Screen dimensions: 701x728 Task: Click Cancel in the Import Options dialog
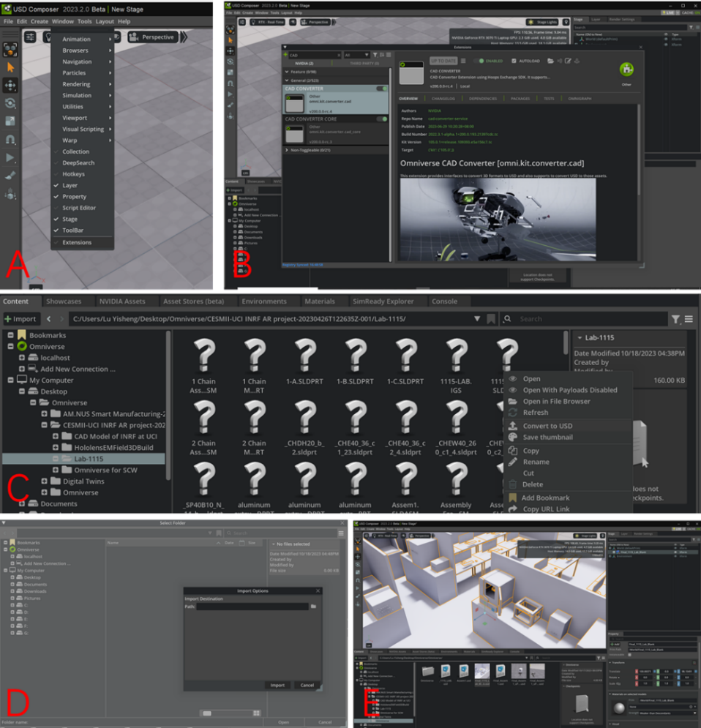coord(307,686)
